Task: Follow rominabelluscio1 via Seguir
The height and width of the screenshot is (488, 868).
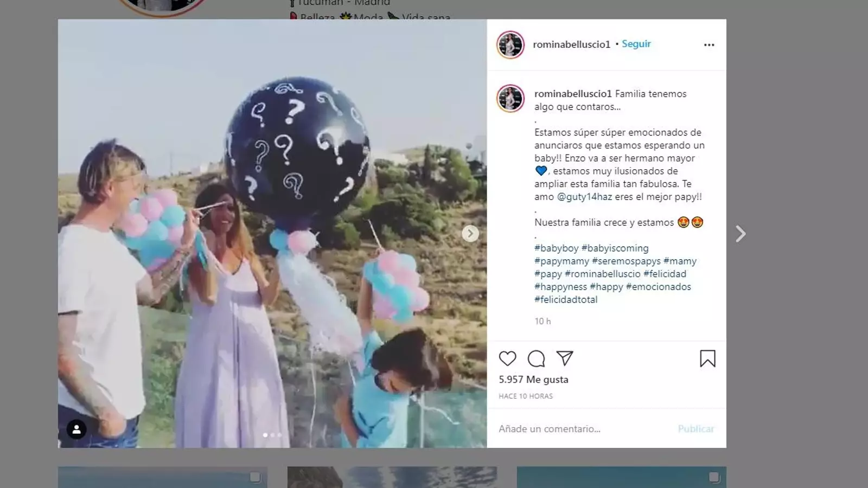Action: pos(636,44)
